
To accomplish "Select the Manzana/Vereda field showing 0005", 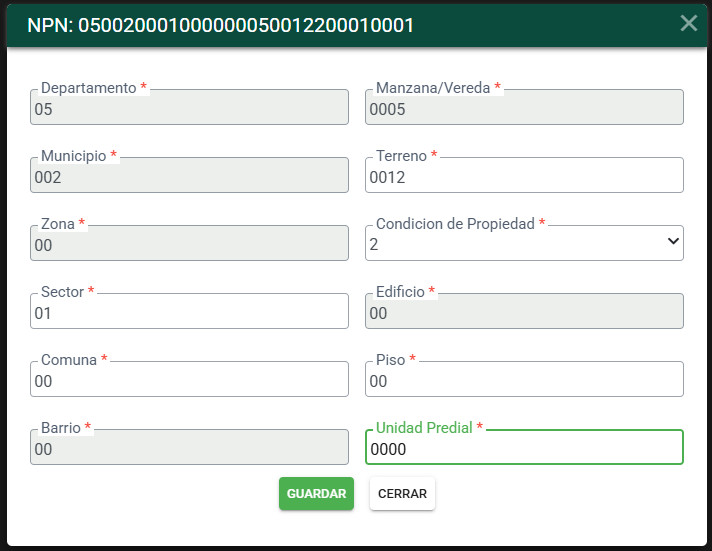I will pyautogui.click(x=524, y=107).
